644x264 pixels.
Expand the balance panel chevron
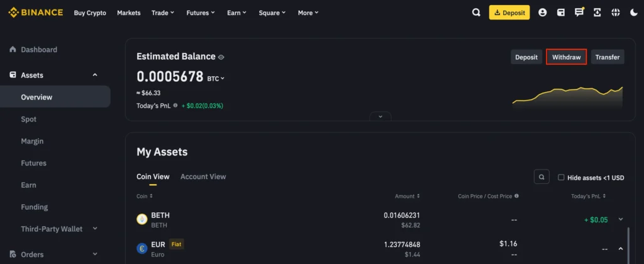(380, 117)
